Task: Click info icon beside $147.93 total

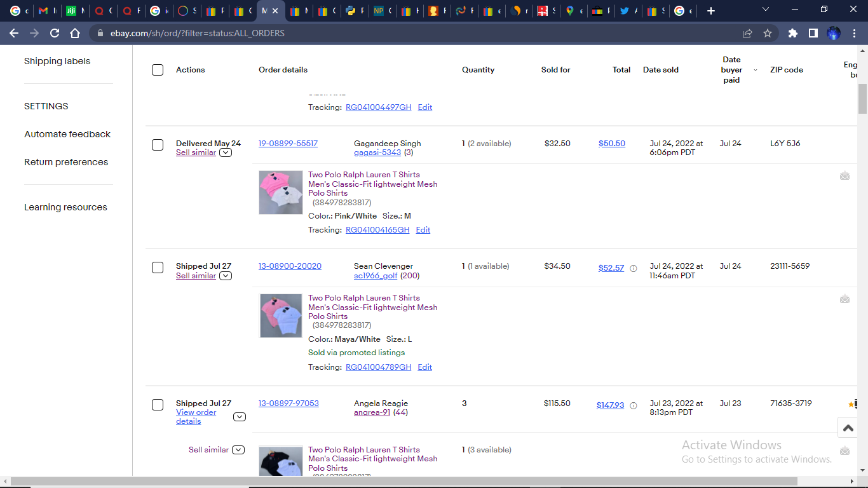Action: tap(633, 405)
